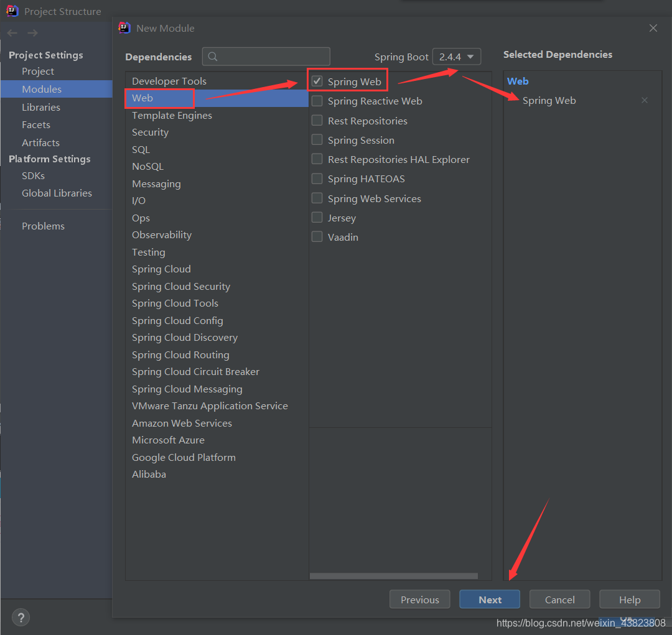Open Help for New Module
The width and height of the screenshot is (672, 635).
[630, 600]
